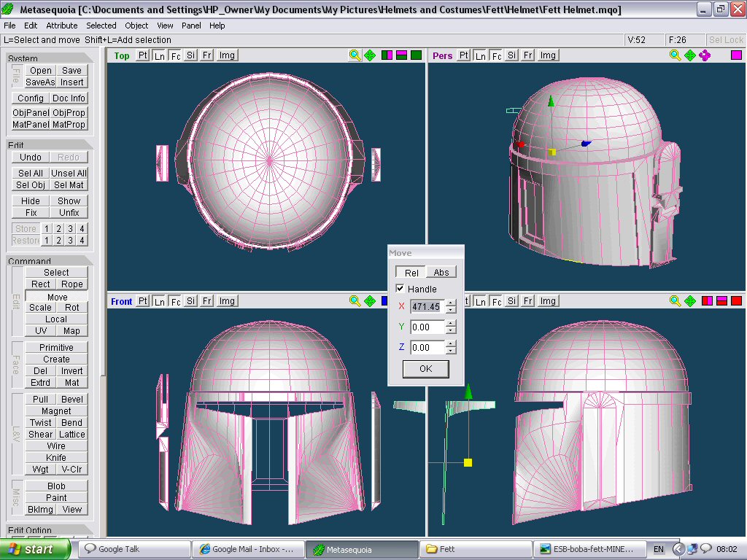Click the blue Z-axis handle in Pers view
The height and width of the screenshot is (560, 747).
tap(587, 144)
